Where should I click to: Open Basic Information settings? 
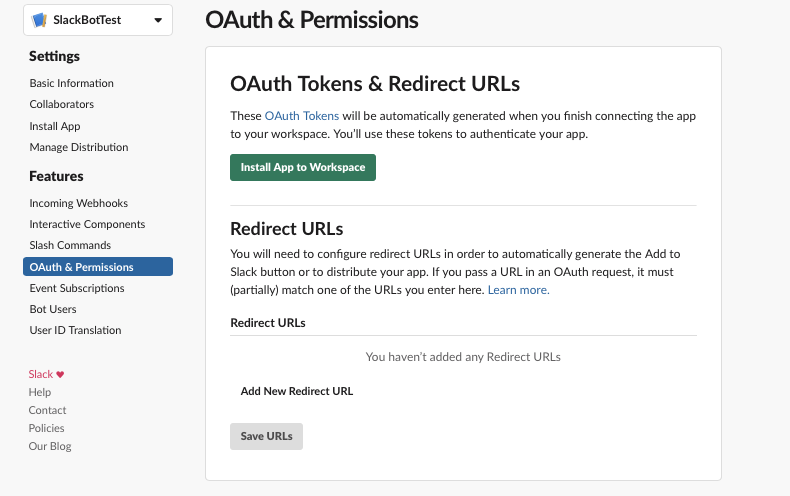click(72, 83)
